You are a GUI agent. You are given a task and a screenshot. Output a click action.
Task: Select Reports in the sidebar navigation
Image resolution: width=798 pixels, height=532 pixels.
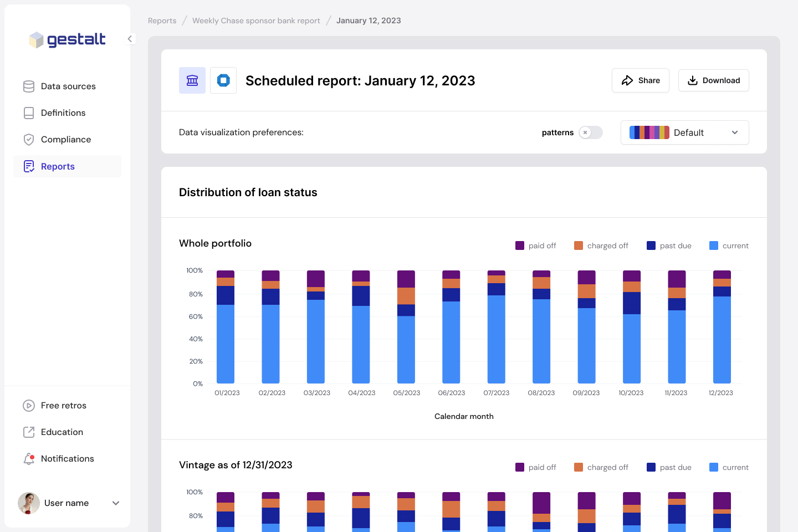pos(58,166)
